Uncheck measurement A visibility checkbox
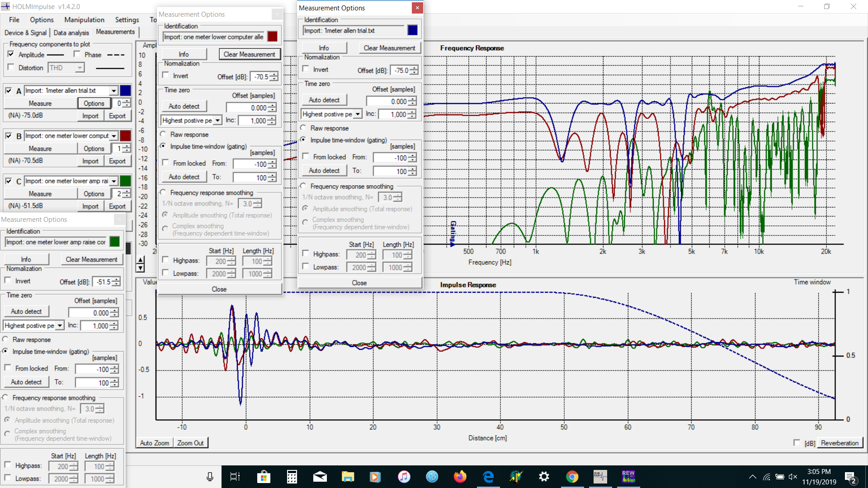 (9, 90)
